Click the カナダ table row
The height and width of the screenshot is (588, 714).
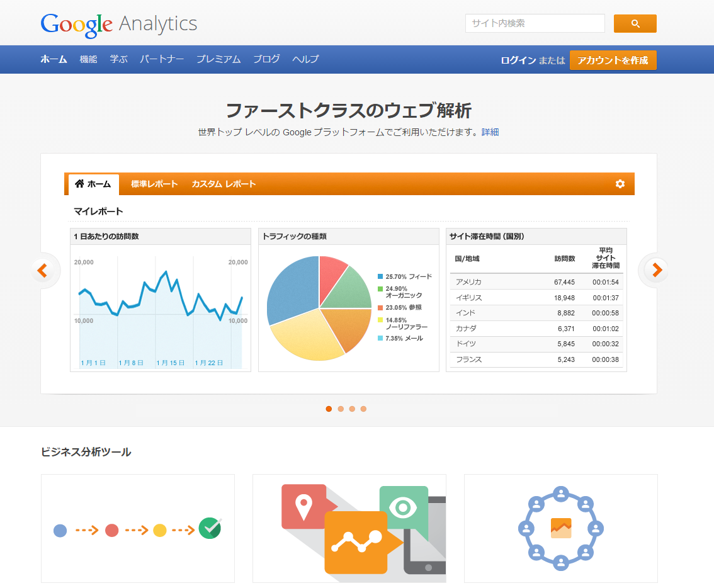[536, 329]
